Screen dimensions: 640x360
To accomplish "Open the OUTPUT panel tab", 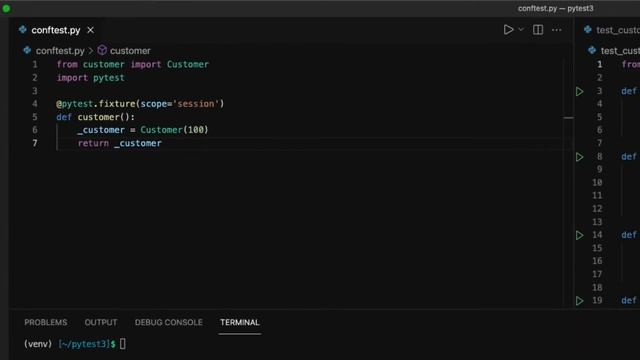I will [101, 322].
